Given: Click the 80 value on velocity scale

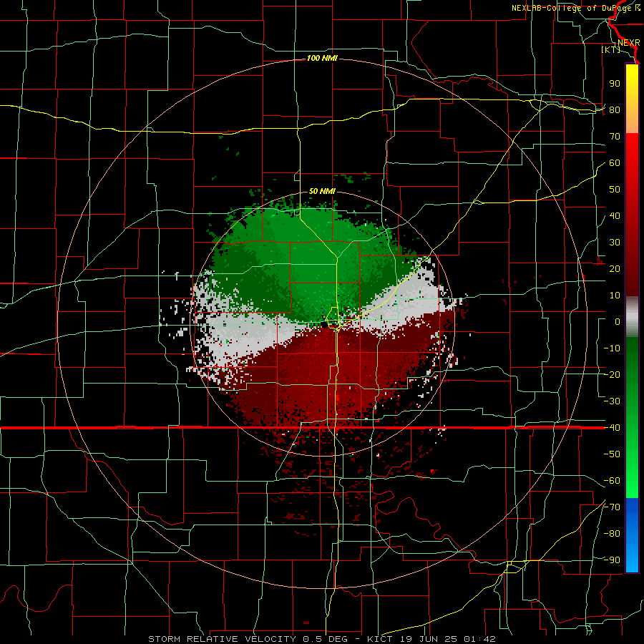Looking at the screenshot, I should (615, 109).
